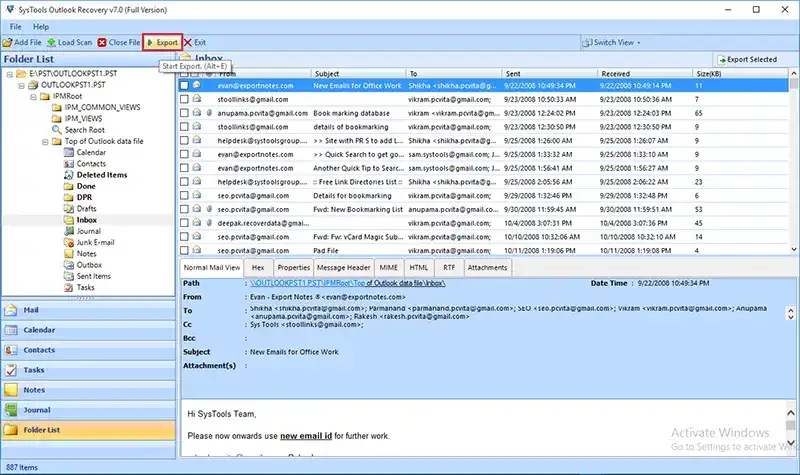Click the message body scrollbar up arrow
This screenshot has height=475, width=800.
[x=791, y=412]
